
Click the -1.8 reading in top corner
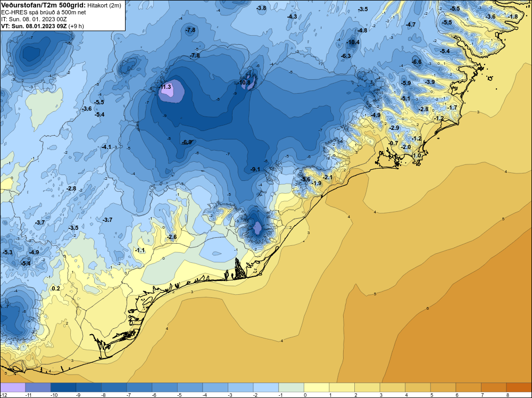pyautogui.click(x=513, y=16)
